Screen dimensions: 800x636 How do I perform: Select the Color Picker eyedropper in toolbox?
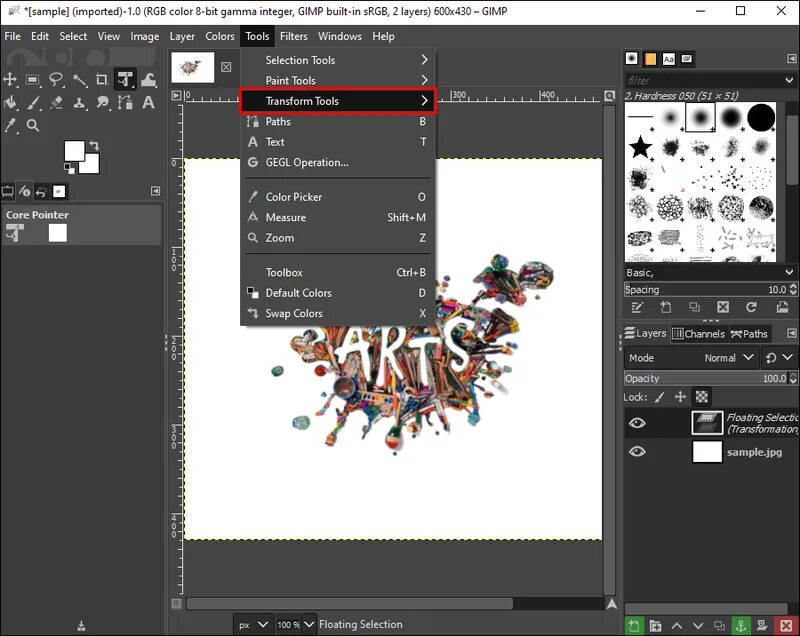point(10,125)
